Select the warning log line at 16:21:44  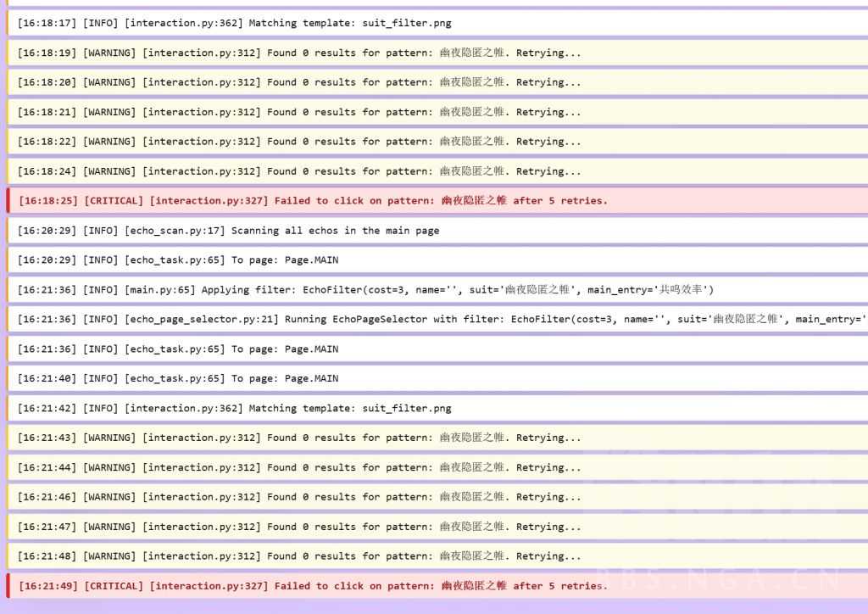tap(299, 467)
